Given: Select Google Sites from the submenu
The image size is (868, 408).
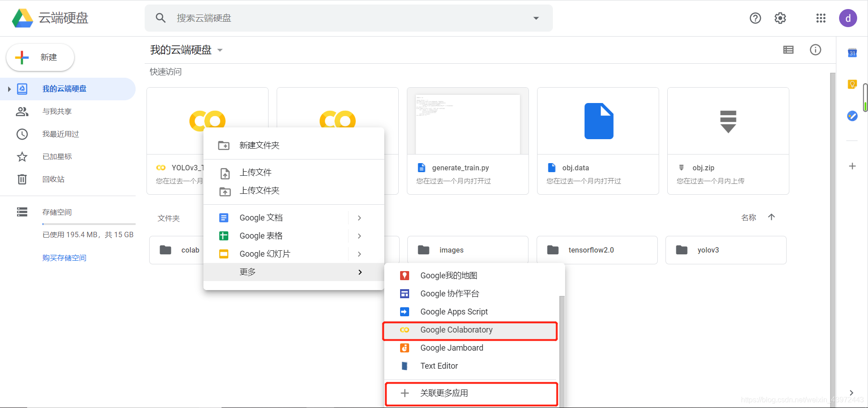Looking at the screenshot, I should click(x=472, y=294).
